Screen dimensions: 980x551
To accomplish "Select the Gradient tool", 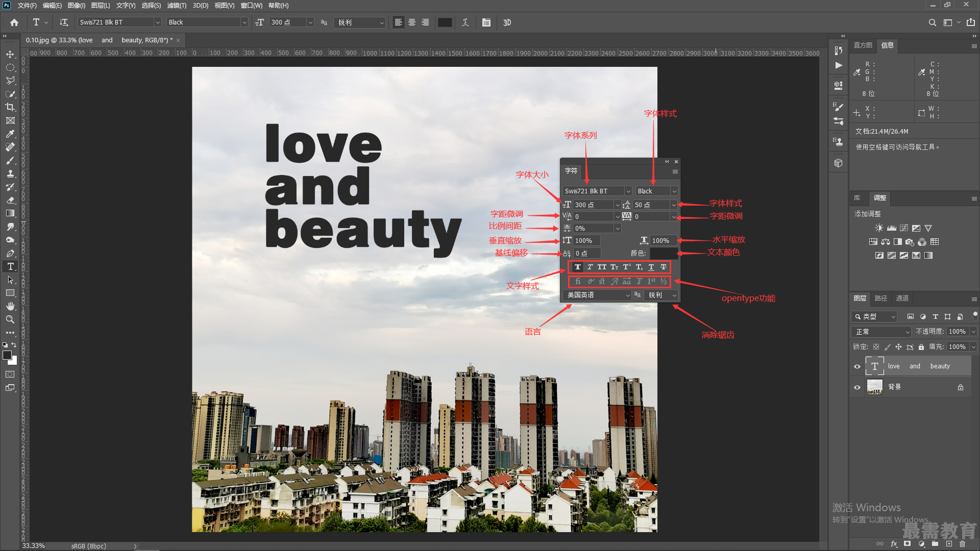I will click(x=10, y=213).
